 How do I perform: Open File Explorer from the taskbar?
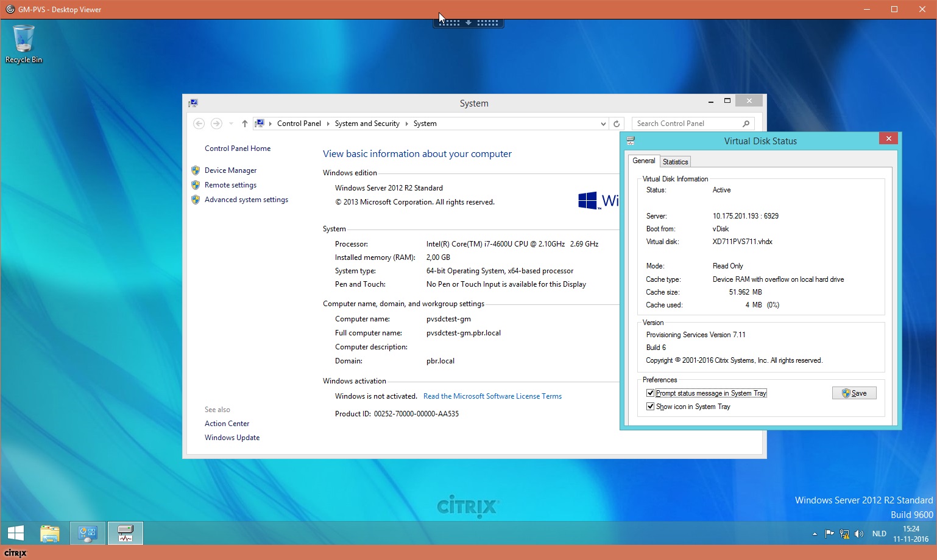[50, 534]
